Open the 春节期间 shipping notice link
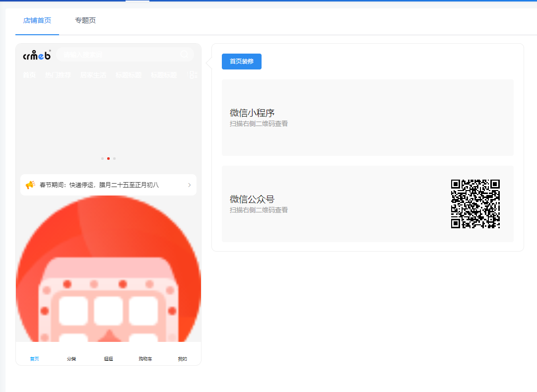 pos(104,184)
